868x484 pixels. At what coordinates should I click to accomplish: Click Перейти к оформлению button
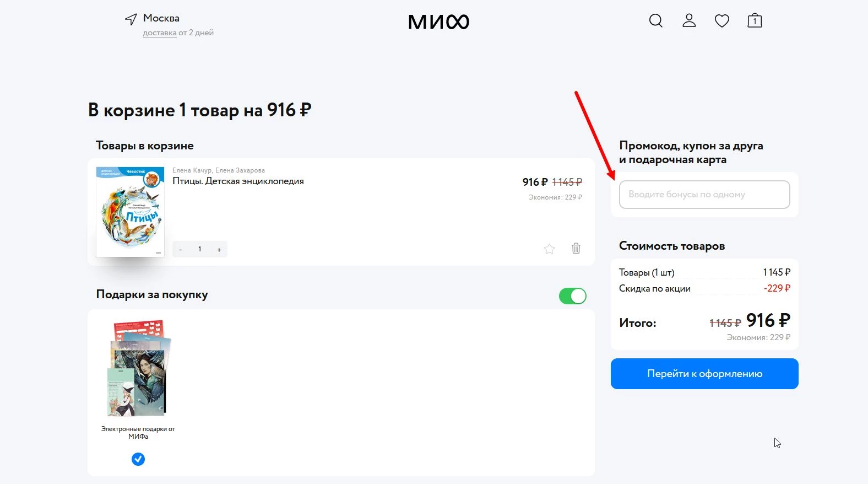pyautogui.click(x=704, y=374)
